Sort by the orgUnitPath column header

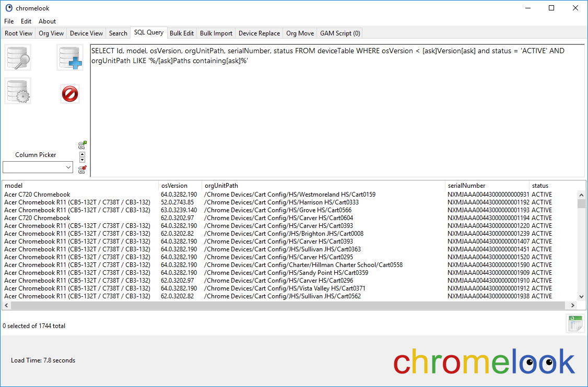[323, 186]
